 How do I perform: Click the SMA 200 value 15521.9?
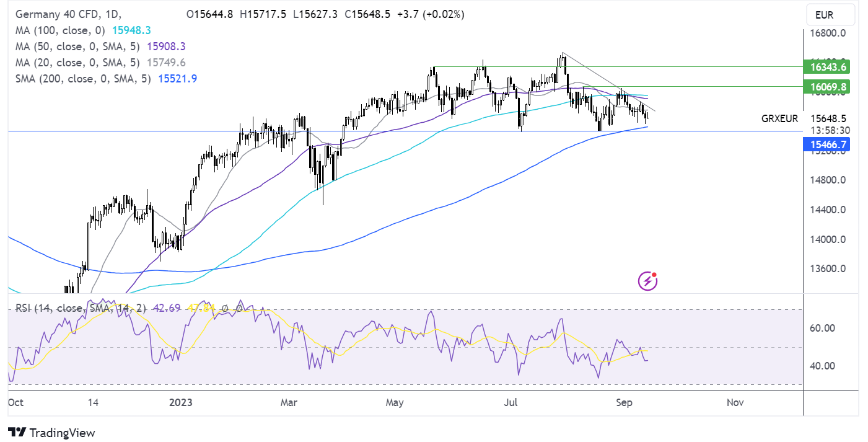(x=177, y=78)
